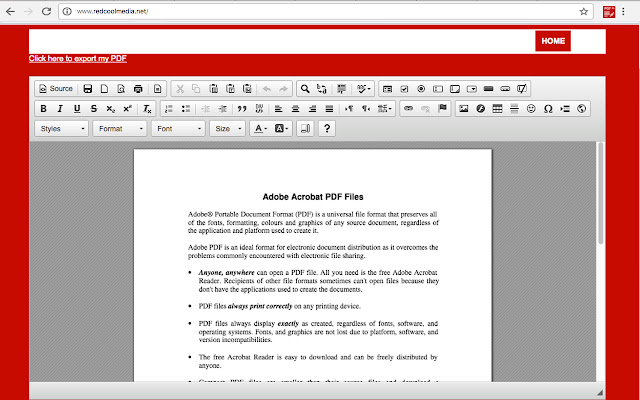This screenshot has height=400, width=640.
Task: Insert a Form using the form icon
Action: click(387, 89)
